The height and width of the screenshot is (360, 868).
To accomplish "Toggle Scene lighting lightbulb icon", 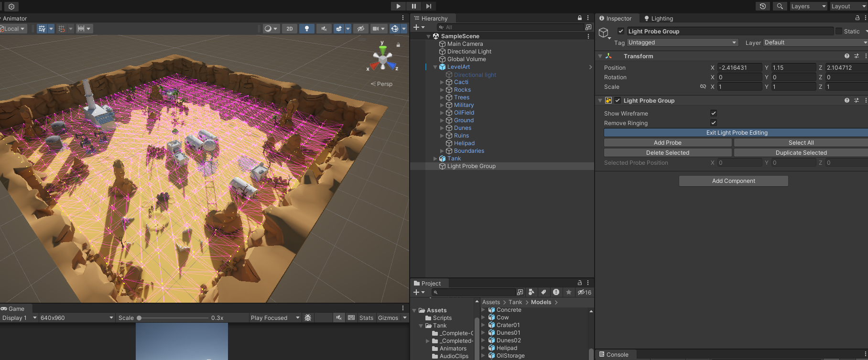I will point(307,29).
